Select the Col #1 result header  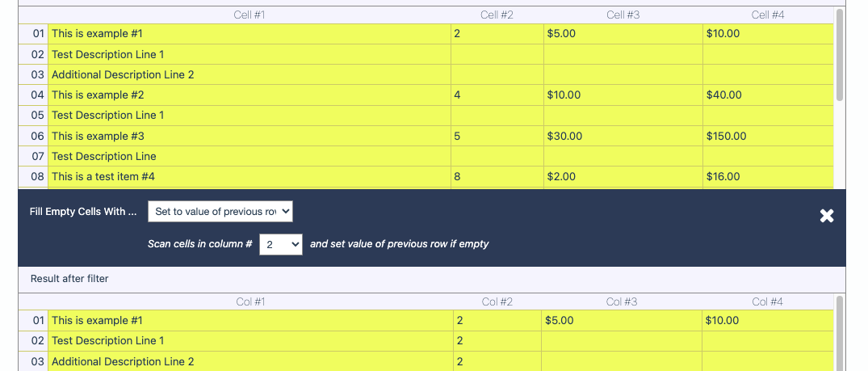click(251, 301)
